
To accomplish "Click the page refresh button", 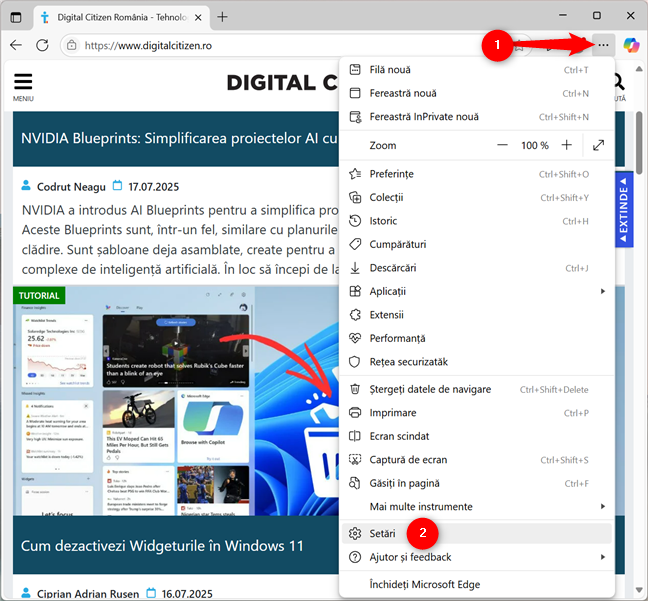I will coord(42,45).
